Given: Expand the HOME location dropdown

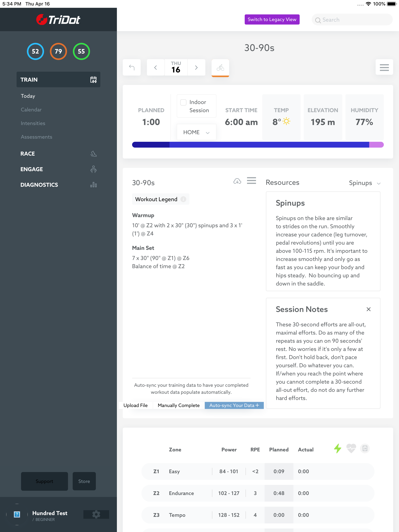Looking at the screenshot, I should point(196,132).
